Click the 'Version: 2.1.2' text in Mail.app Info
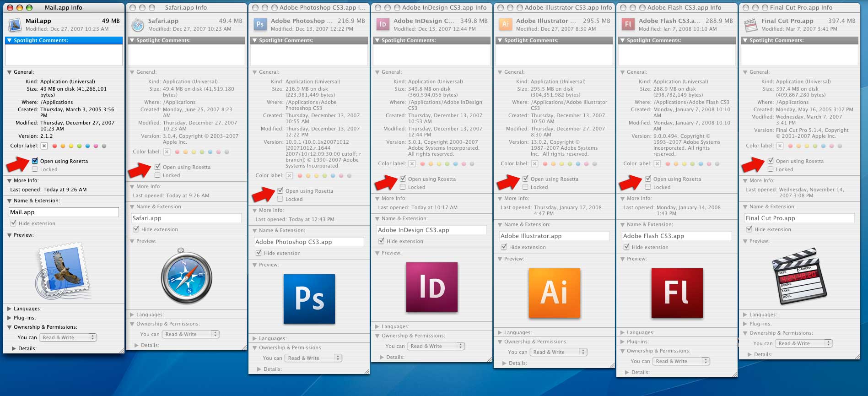868x396 pixels. [36, 136]
